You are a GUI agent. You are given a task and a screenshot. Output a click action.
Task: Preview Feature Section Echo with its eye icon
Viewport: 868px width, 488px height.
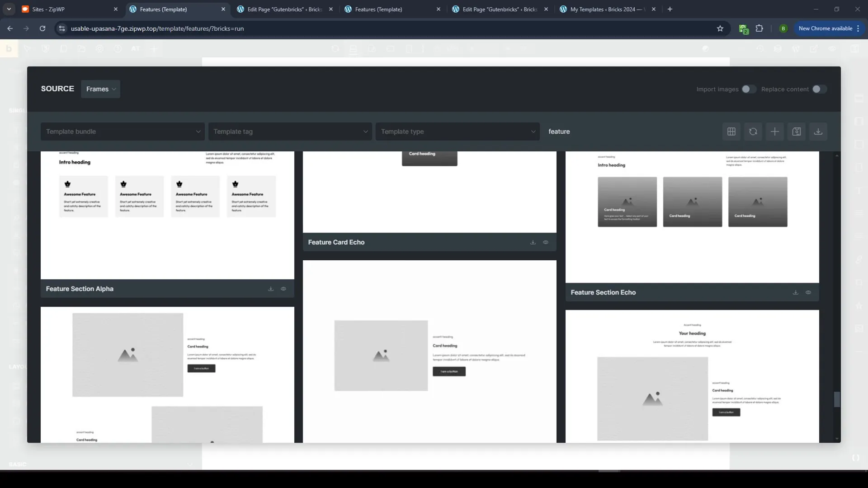point(808,292)
